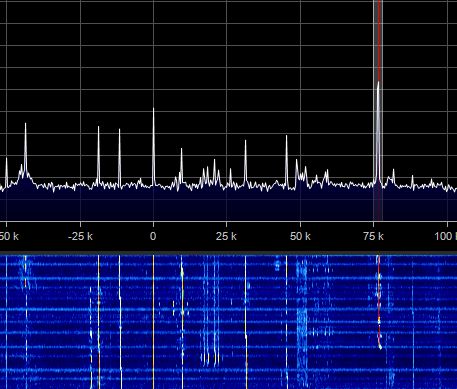
Task: Click the '75 k' frequency axis label
Action: tap(373, 236)
